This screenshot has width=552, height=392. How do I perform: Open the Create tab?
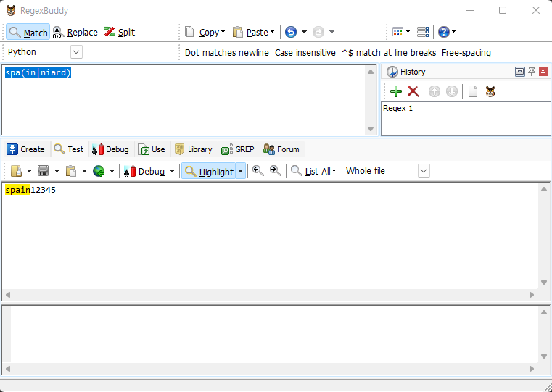click(x=26, y=149)
